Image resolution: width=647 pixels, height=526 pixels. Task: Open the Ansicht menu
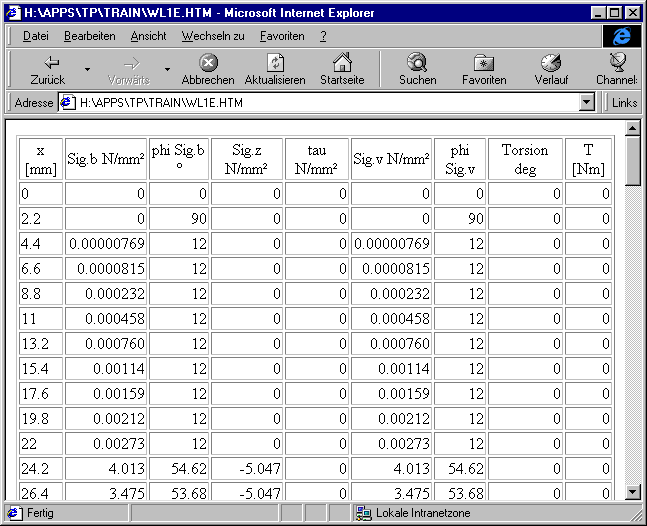[148, 36]
